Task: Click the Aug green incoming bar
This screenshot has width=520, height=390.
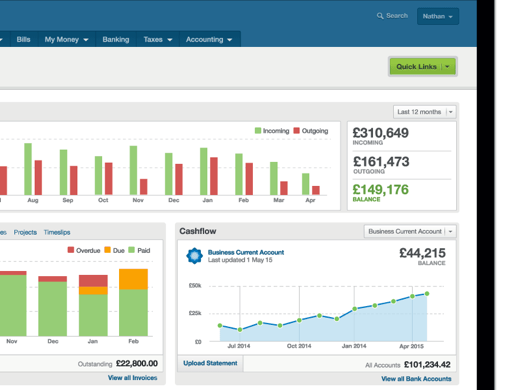Action: pyautogui.click(x=28, y=169)
